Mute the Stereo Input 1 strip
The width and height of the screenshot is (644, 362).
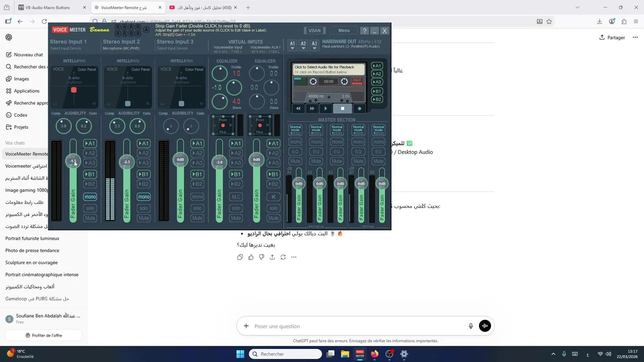90,218
